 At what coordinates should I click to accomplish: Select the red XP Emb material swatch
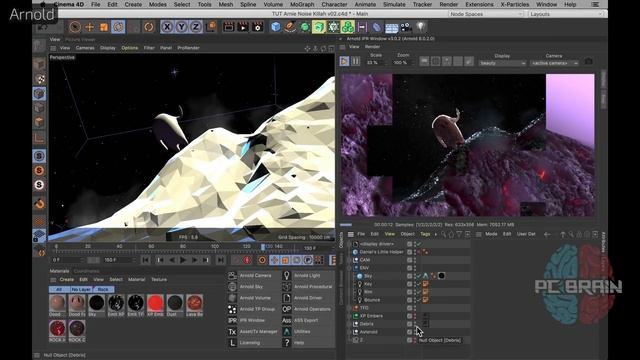coord(156,303)
